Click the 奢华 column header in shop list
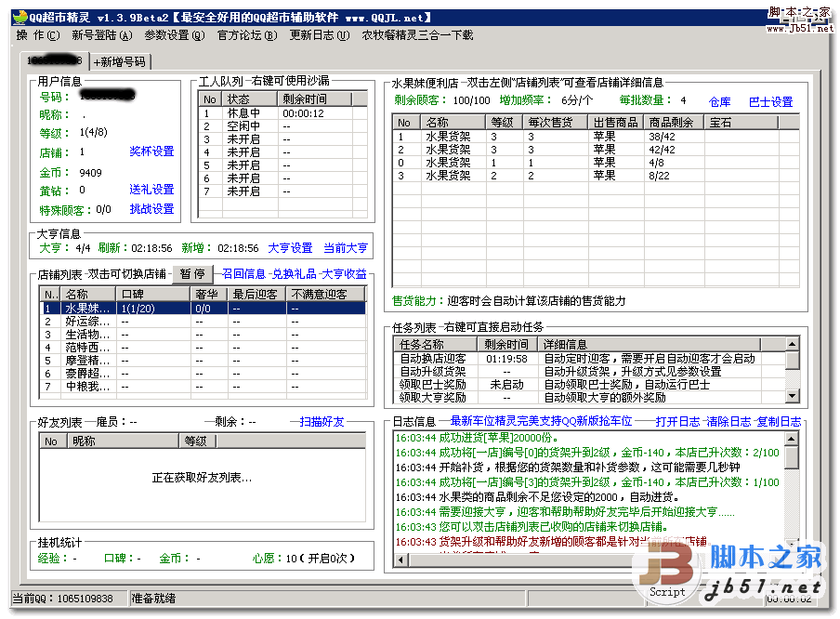Viewport: 840px width, 619px height. coord(209,295)
